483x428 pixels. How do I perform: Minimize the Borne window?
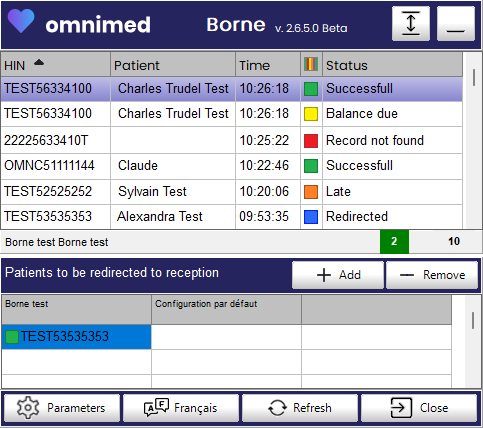(x=456, y=23)
